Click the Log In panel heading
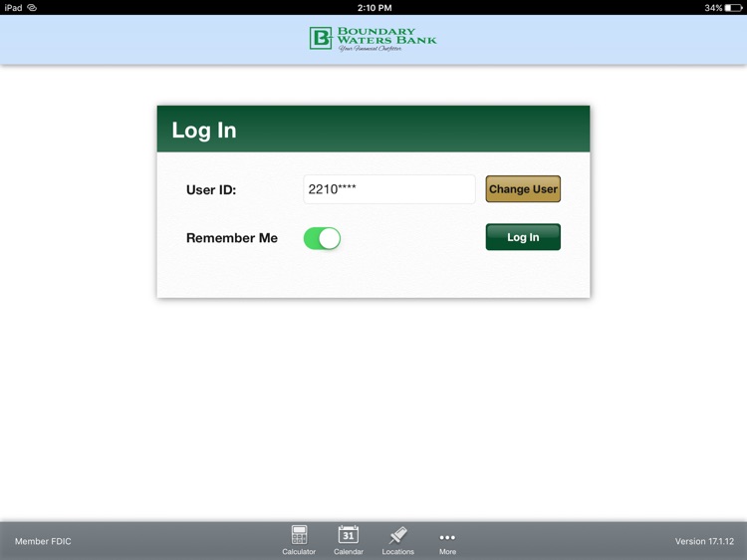This screenshot has width=747, height=560. click(204, 131)
